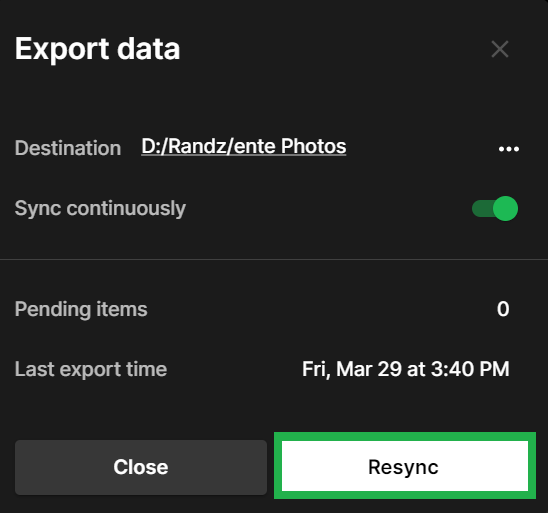The width and height of the screenshot is (548, 513).
Task: Click the Sync continuously label text
Action: pyautogui.click(x=100, y=209)
